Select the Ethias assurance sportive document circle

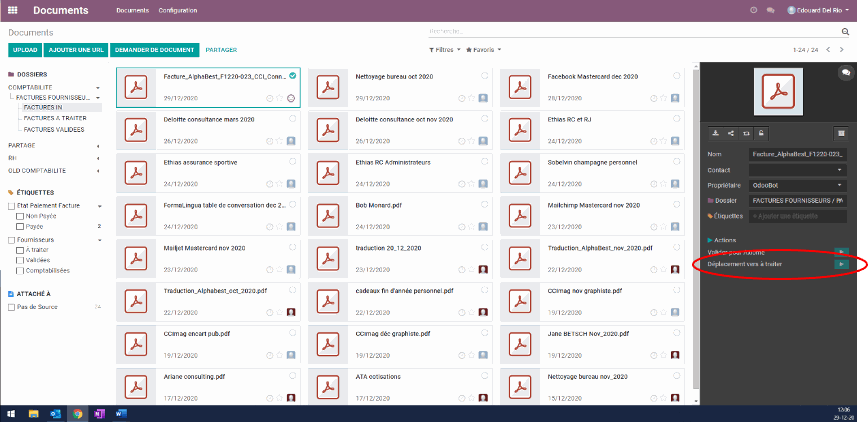click(x=292, y=161)
